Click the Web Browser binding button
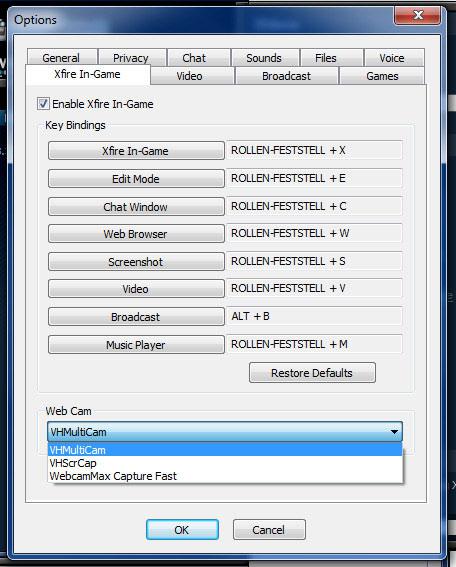Image resolution: width=456 pixels, height=567 pixels. click(x=136, y=234)
